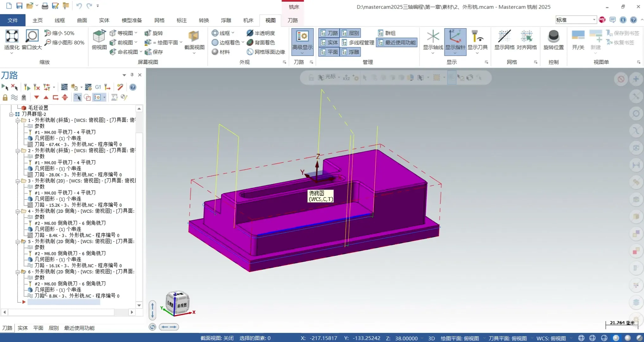Click the horizontal scrollbar in 刀路 panel

tap(61, 312)
